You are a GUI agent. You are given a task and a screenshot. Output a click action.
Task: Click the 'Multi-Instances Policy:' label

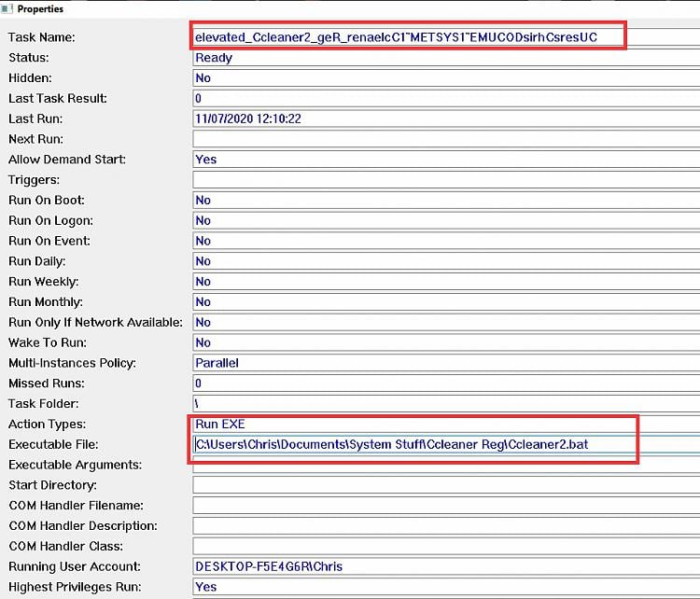coord(72,363)
